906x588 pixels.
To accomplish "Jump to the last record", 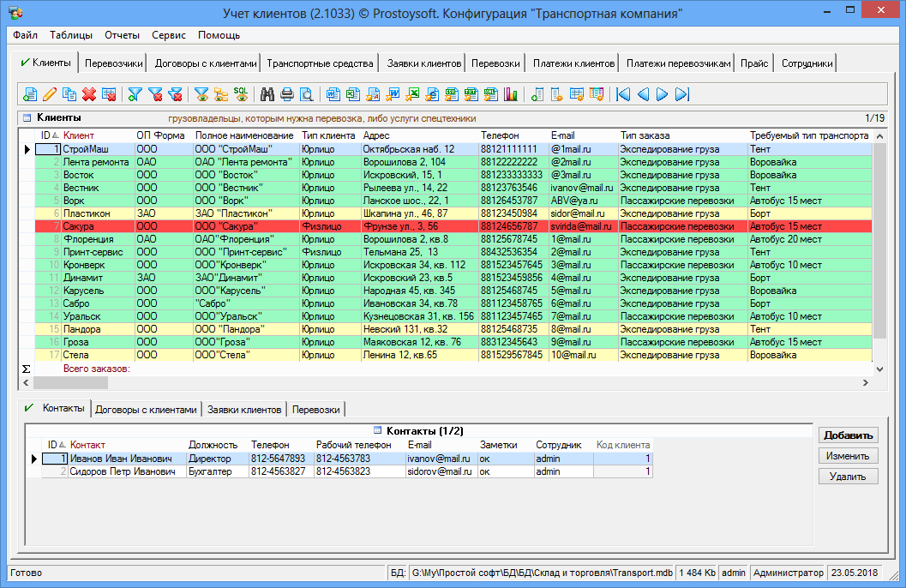I will [681, 94].
